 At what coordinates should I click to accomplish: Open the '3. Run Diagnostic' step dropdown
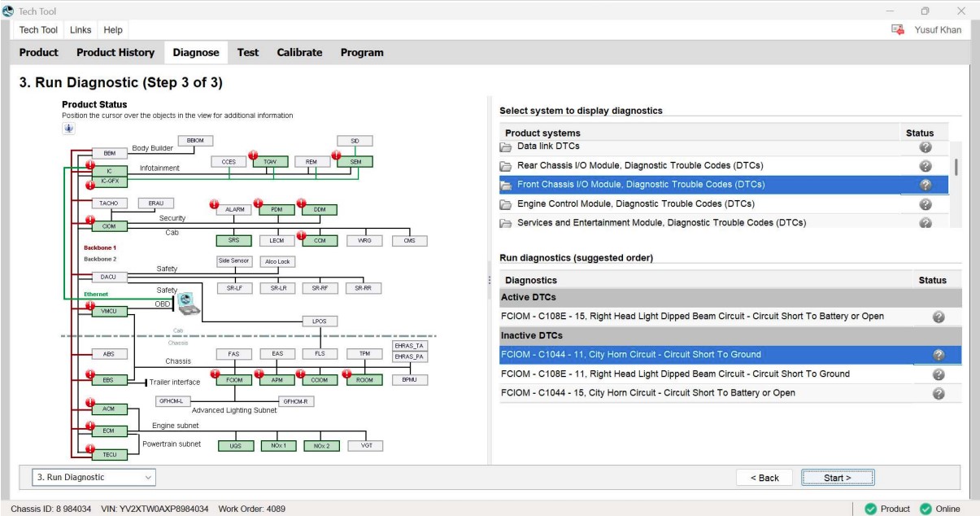pos(93,477)
